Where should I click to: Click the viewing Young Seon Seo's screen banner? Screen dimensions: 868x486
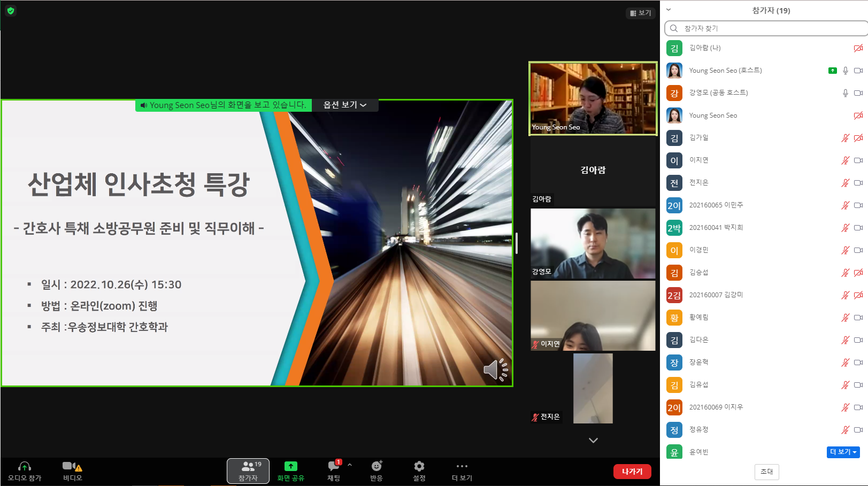point(224,105)
